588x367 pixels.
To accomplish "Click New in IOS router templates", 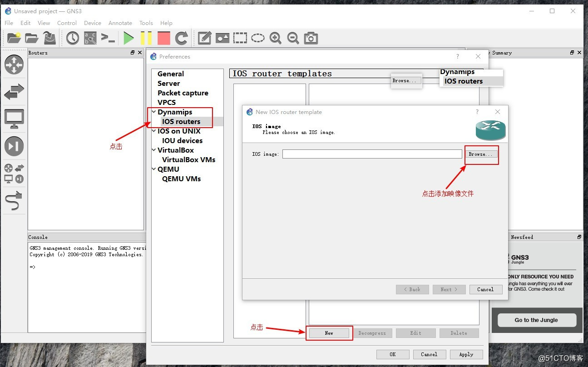I will 329,333.
